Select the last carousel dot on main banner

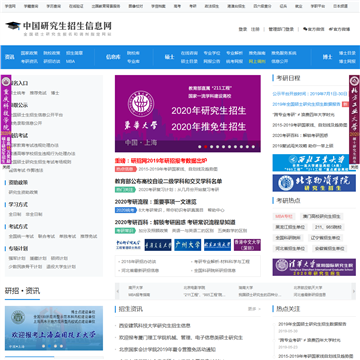pyautogui.click(x=253, y=147)
